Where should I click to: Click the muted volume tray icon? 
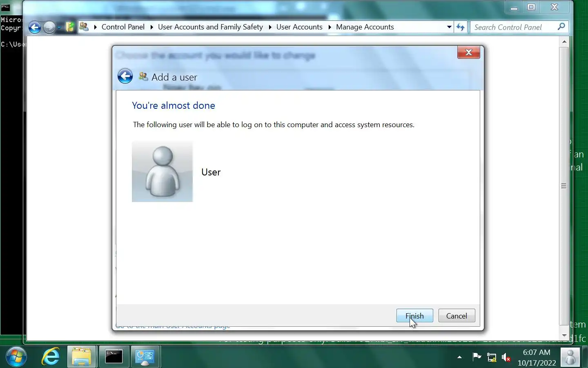click(x=506, y=357)
